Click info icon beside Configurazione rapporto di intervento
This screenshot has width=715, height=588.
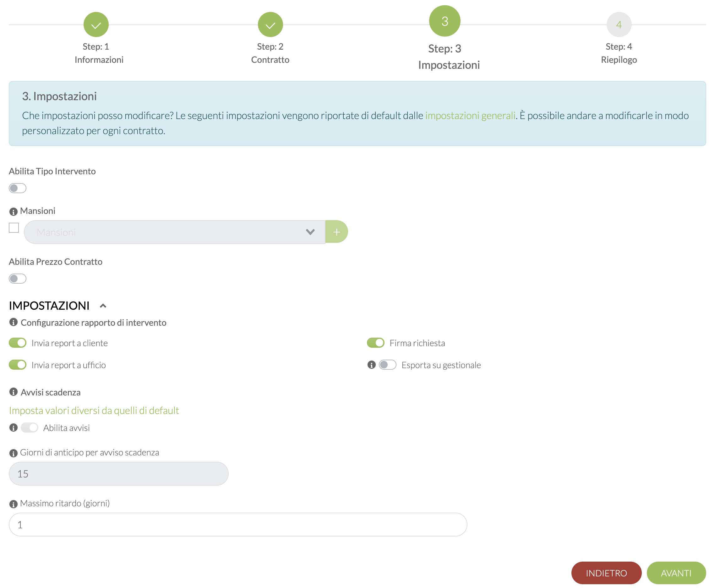13,322
